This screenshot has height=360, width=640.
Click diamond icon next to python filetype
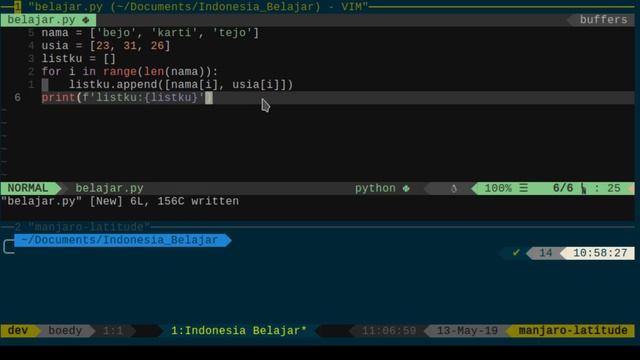(406, 189)
